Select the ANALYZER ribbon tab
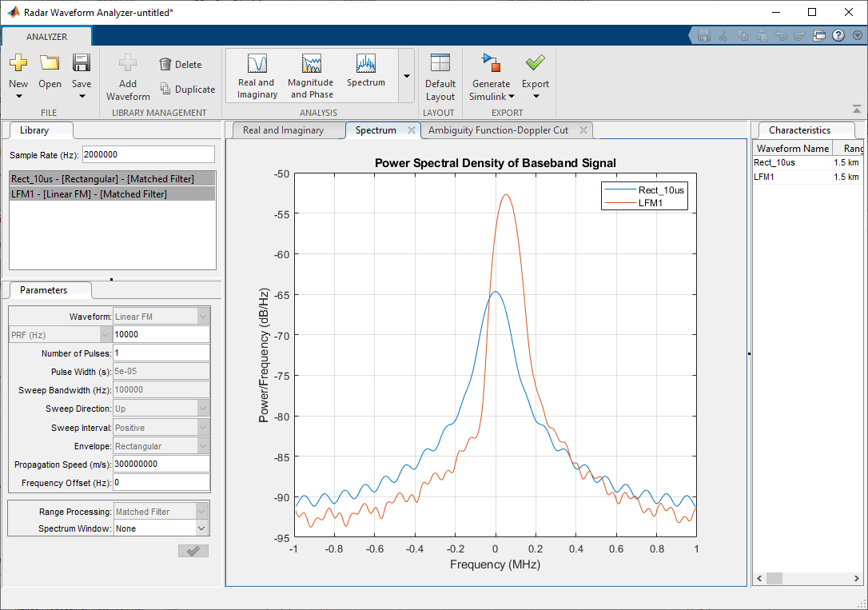 46,37
